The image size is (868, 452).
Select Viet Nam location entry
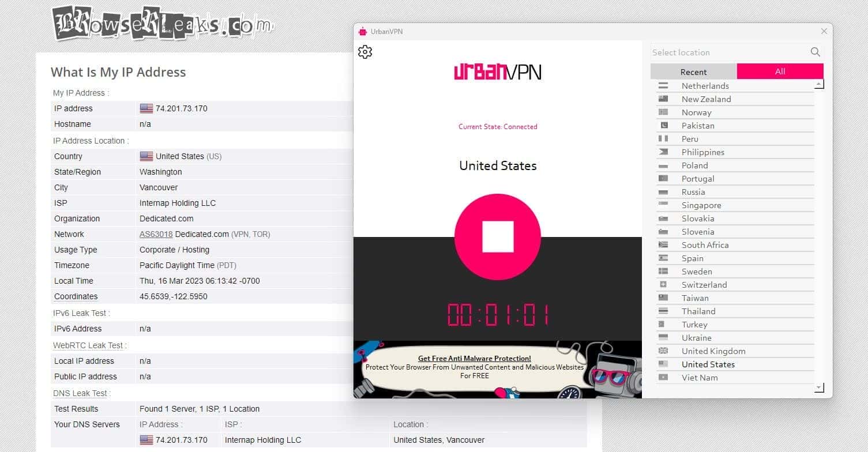(x=735, y=378)
